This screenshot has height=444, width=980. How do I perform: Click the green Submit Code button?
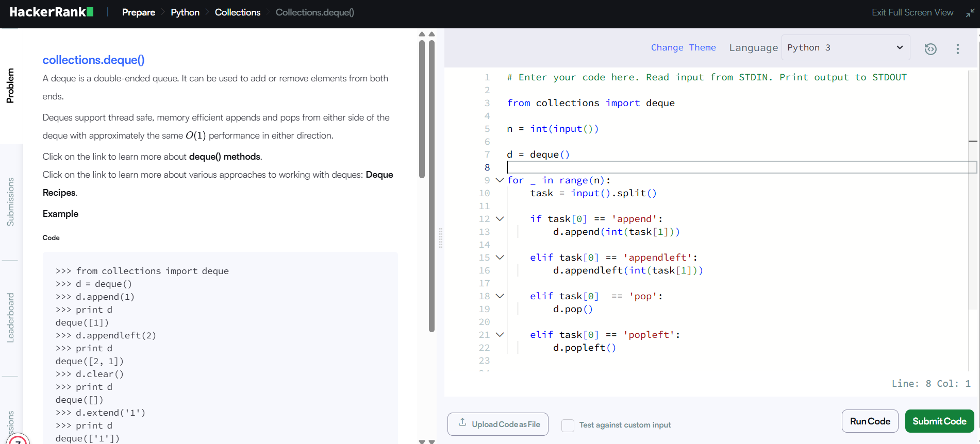coord(939,421)
